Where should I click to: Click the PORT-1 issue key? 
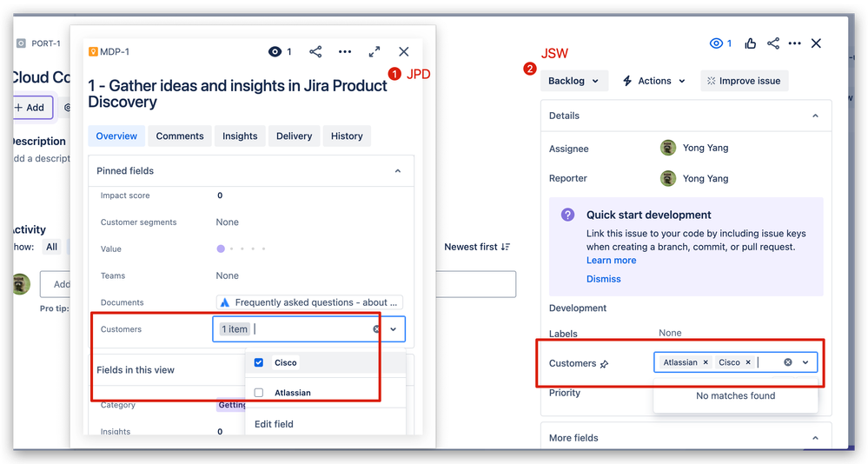(x=46, y=43)
